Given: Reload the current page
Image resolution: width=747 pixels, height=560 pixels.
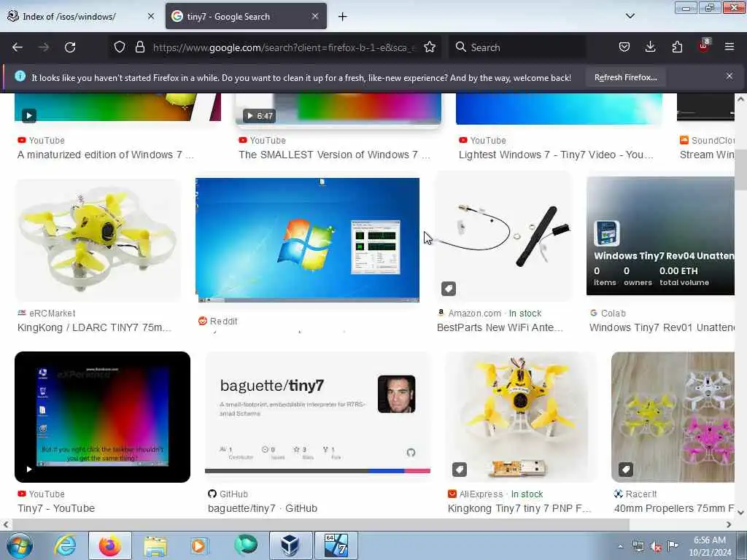Looking at the screenshot, I should (70, 47).
